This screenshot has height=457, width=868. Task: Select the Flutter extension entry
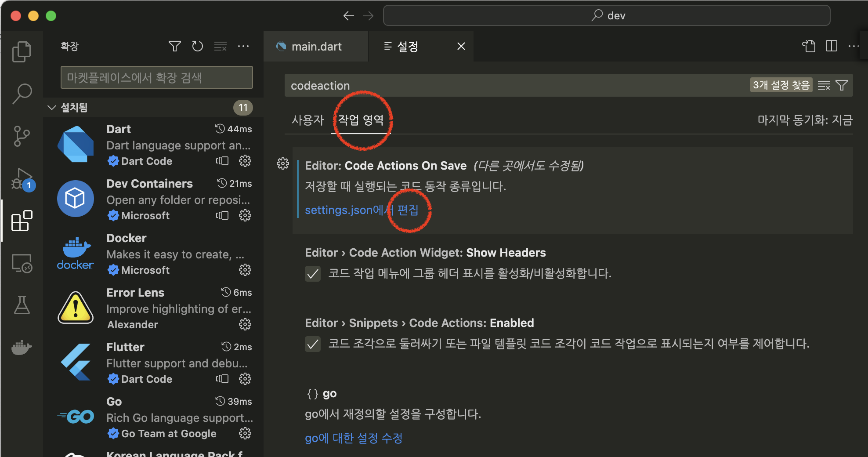(154, 363)
